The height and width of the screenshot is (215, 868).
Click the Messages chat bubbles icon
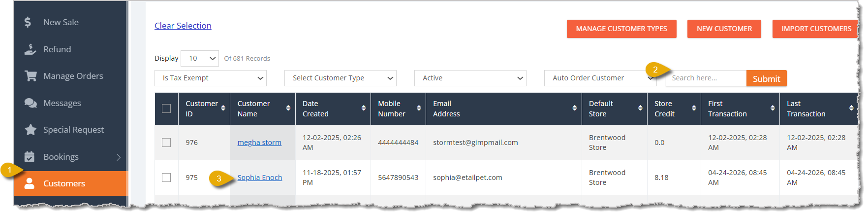pos(31,103)
